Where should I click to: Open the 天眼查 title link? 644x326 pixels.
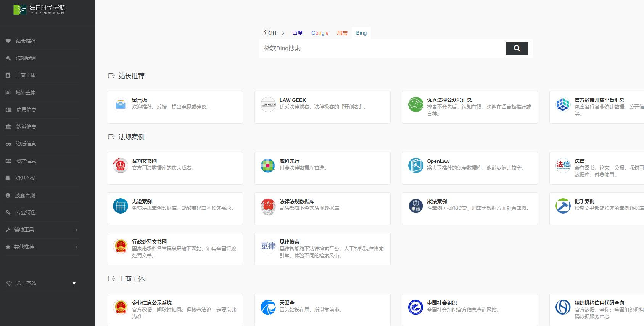[x=287, y=303]
